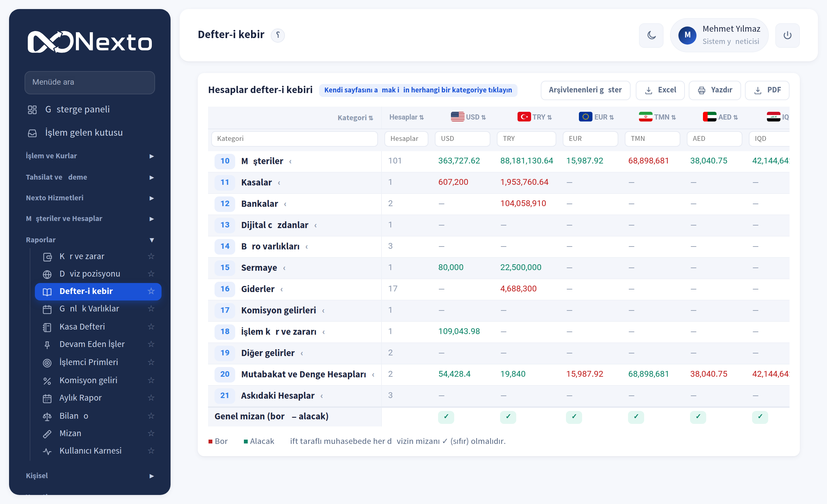This screenshot has height=504, width=827.
Task: Toggle favorite star on Defter-i kebir
Action: [151, 291]
